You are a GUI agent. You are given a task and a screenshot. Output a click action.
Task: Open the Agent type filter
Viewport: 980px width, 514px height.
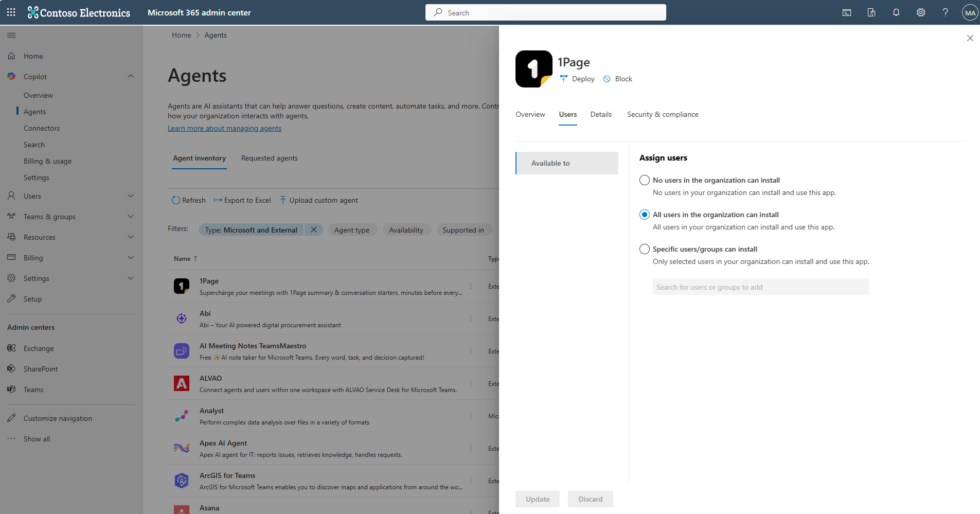tap(352, 229)
